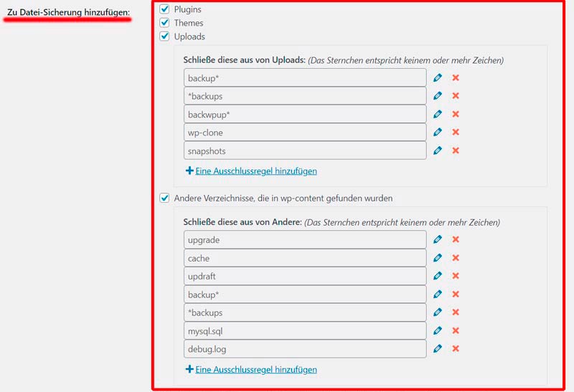
Task: Edit the upgrade exclusion rule
Action: (x=438, y=239)
